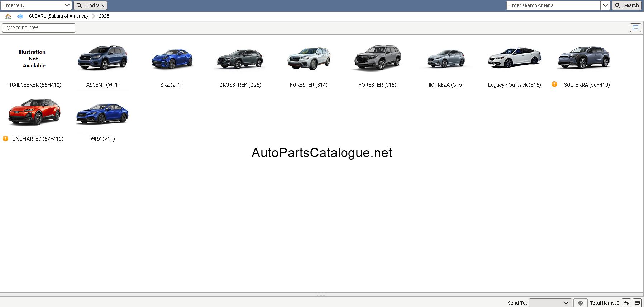Open the BRZ (Z11) model thumbnail

(172, 59)
